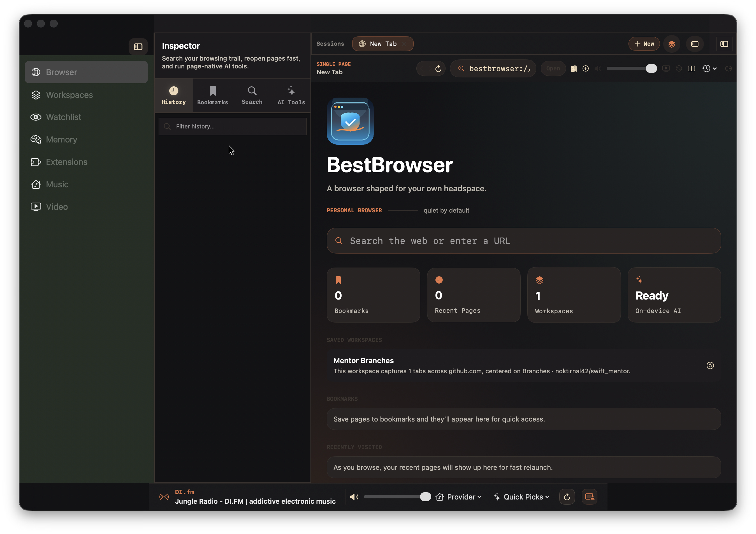Open the Ready On-device AI card
756x534 pixels.
coord(674,295)
